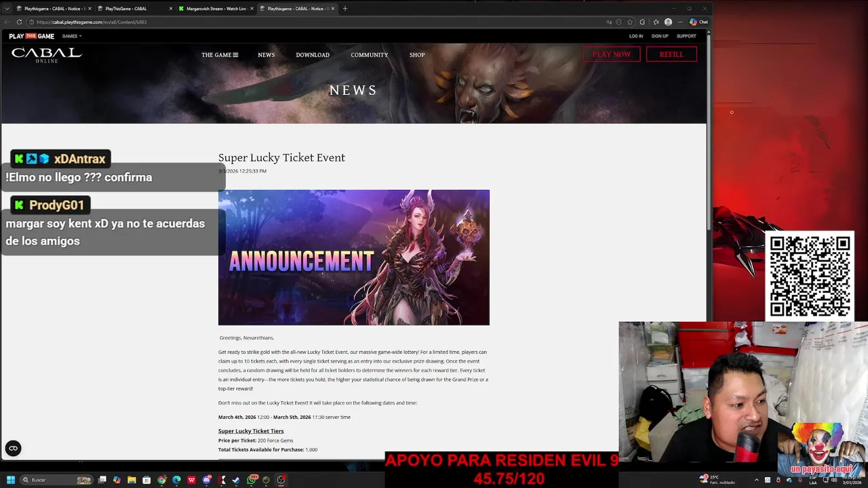Expand THE GAME navigation menu
This screenshot has height=488, width=868.
coord(220,55)
